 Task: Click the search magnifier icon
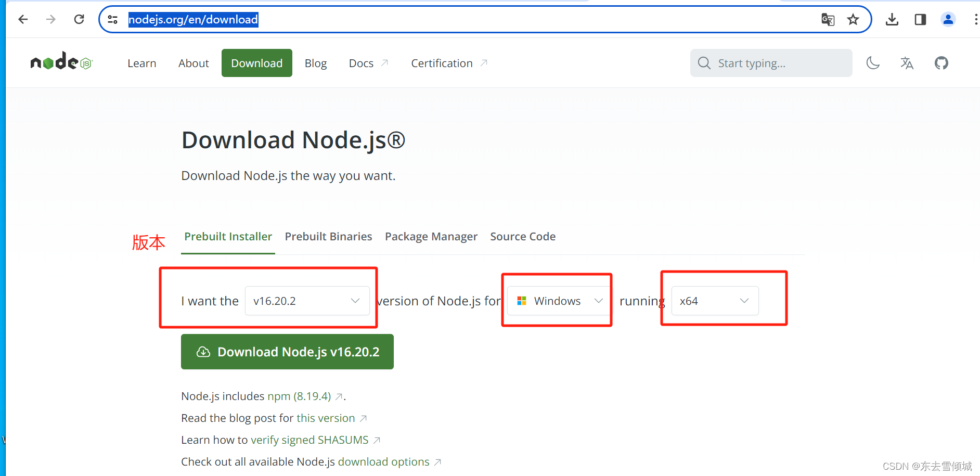point(704,63)
